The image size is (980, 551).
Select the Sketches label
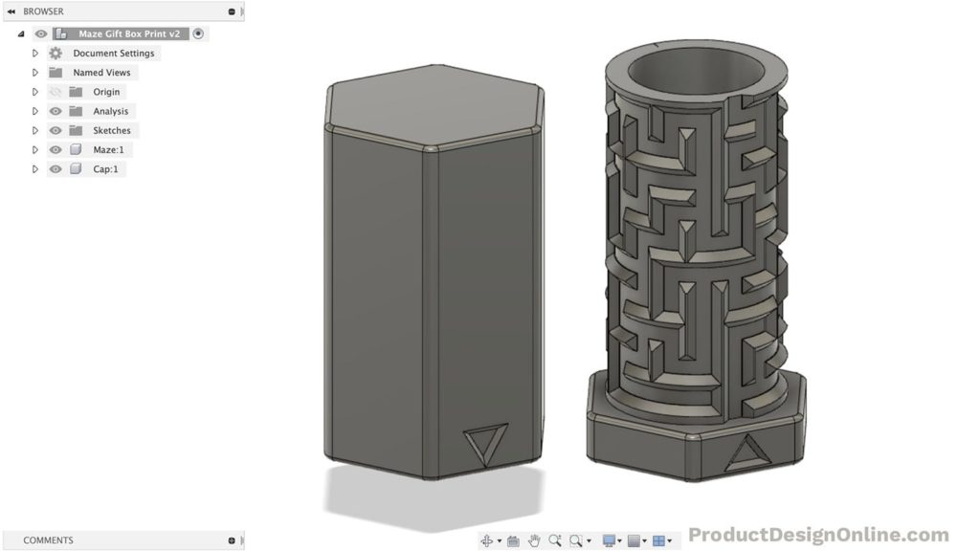(x=112, y=130)
